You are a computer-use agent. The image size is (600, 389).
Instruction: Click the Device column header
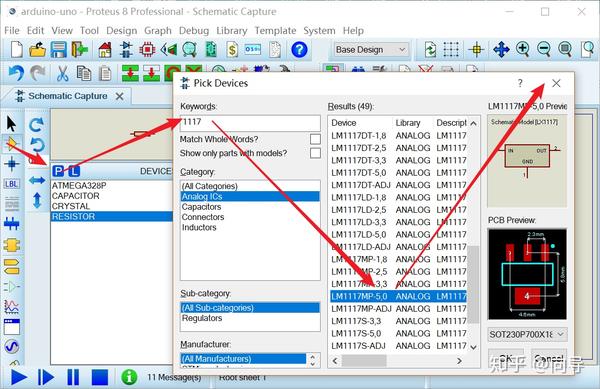tap(360, 123)
